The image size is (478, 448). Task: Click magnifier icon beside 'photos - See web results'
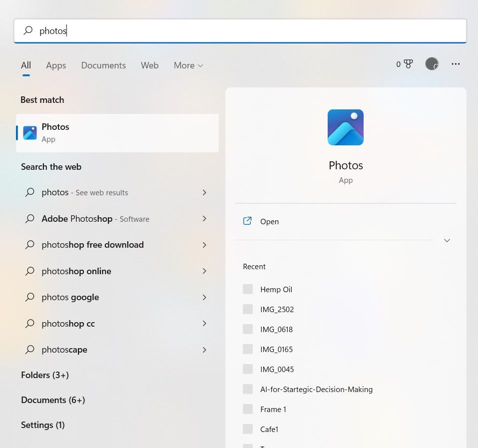30,192
